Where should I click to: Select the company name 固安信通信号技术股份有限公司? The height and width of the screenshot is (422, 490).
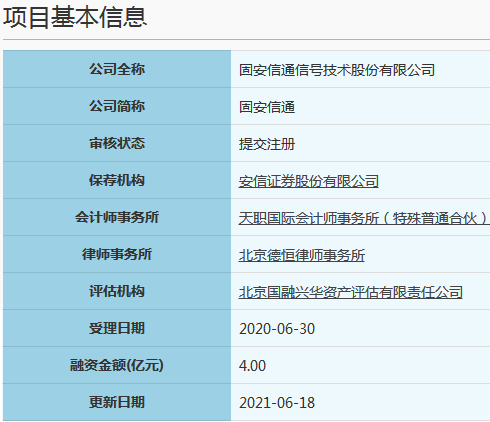click(x=337, y=70)
